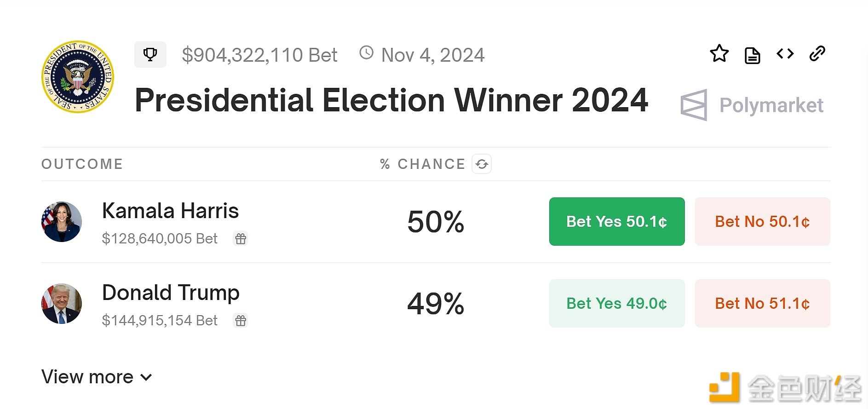Open the Presidential Election Winner 2024 title
Image resolution: width=868 pixels, height=409 pixels.
pos(391,100)
